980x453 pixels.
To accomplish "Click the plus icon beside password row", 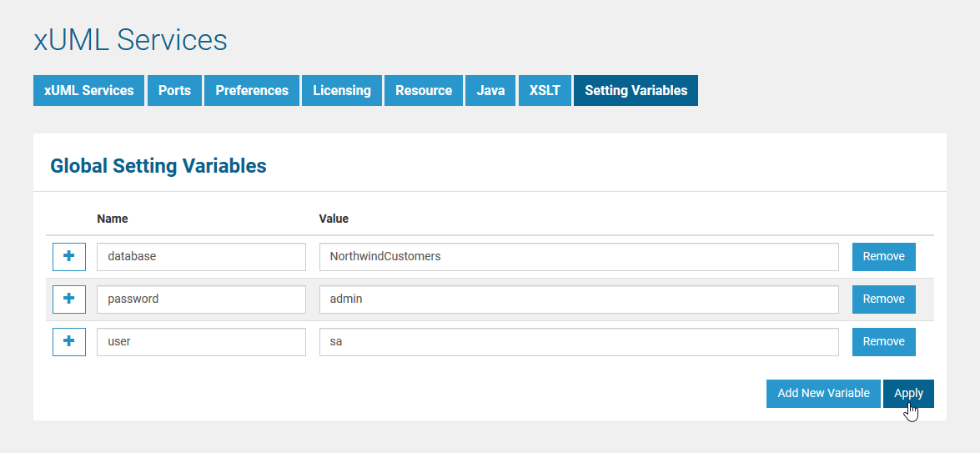I will pyautogui.click(x=69, y=299).
